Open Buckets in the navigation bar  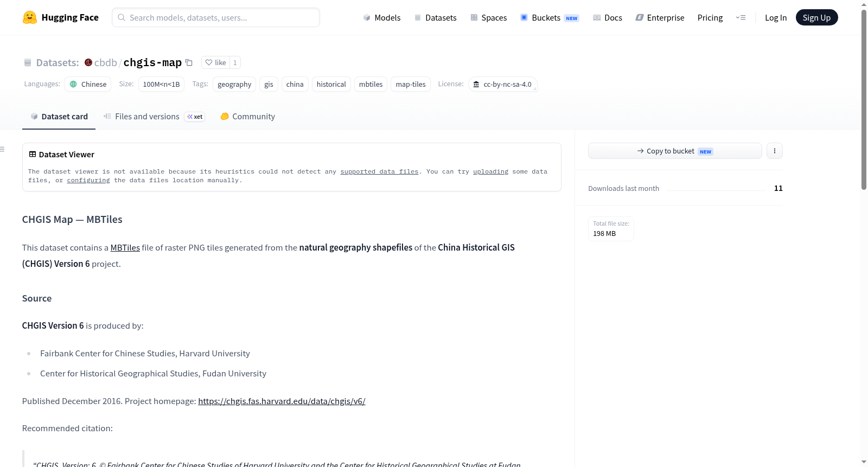point(550,17)
